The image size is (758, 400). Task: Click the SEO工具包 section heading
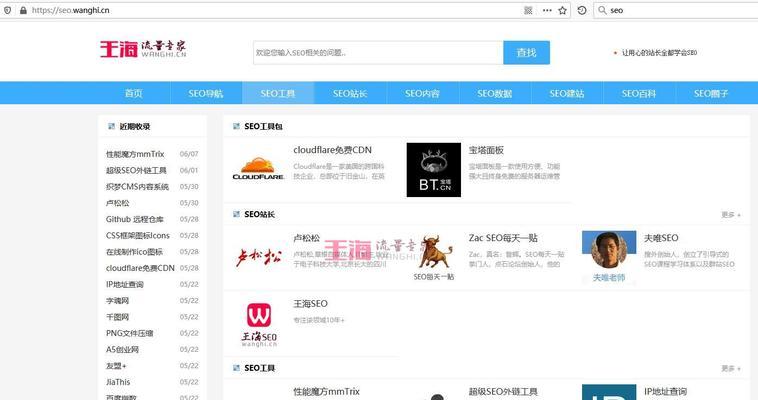[263, 126]
